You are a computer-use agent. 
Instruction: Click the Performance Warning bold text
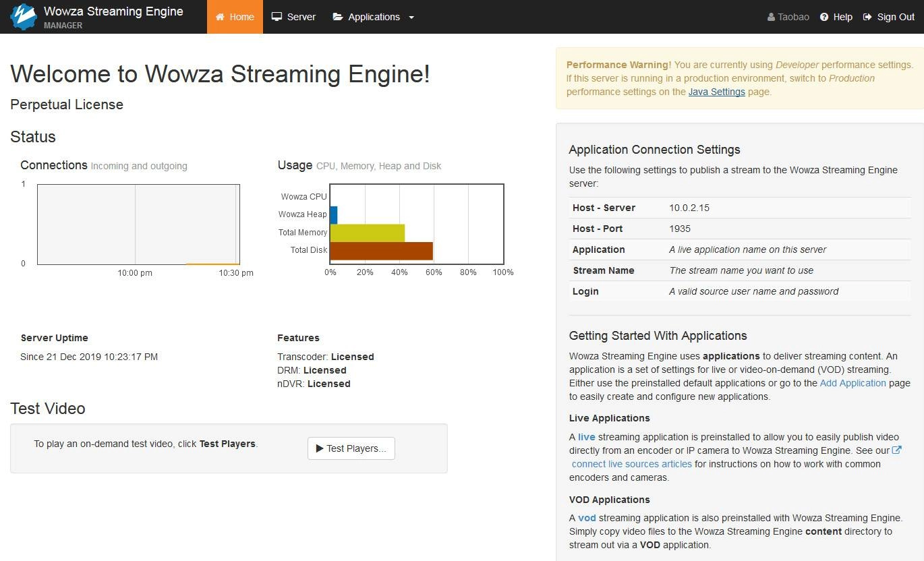(x=617, y=65)
